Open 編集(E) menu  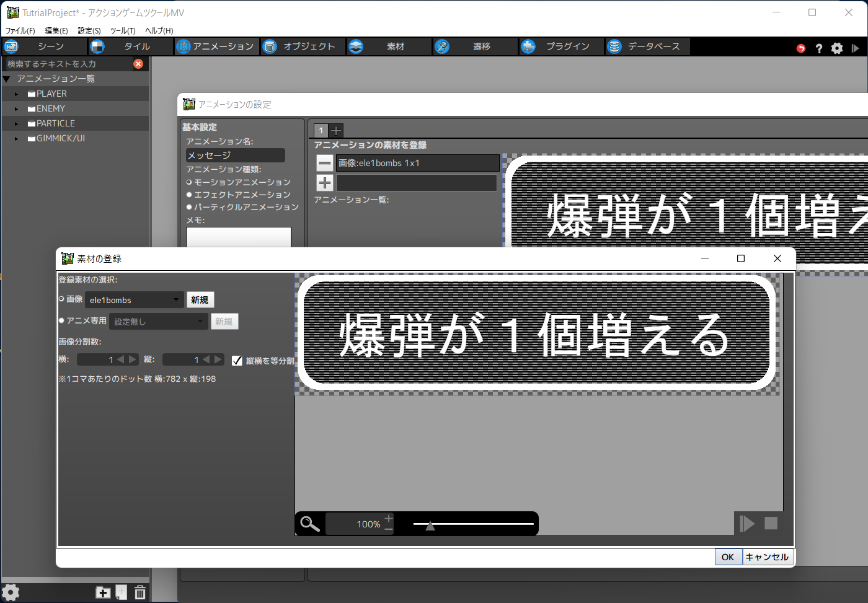[x=56, y=30]
